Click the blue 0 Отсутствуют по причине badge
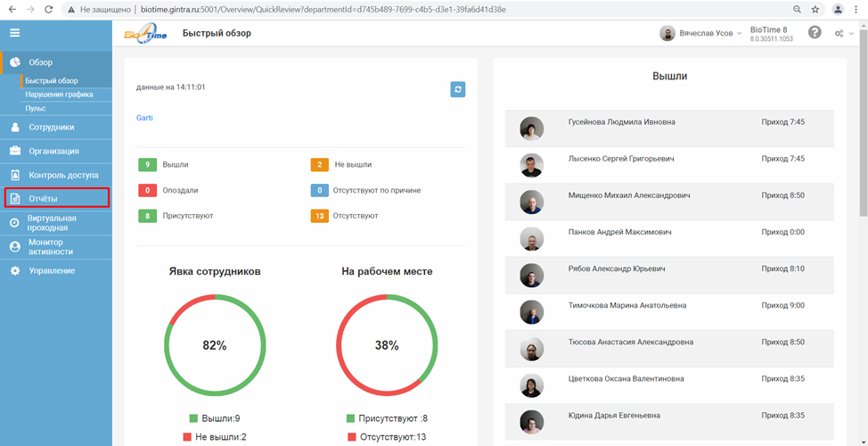Screen dimensions: 868x446 pyautogui.click(x=319, y=190)
